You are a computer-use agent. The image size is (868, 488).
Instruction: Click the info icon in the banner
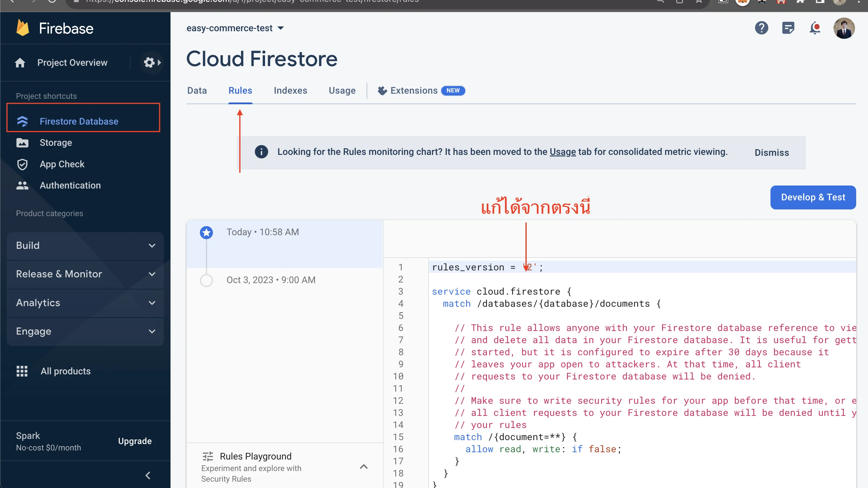tap(261, 152)
